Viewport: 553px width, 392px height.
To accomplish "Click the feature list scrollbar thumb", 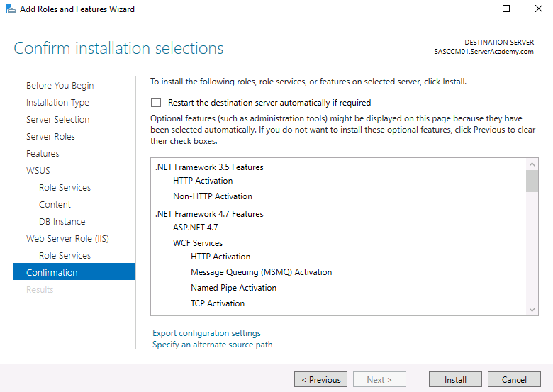I will pyautogui.click(x=532, y=181).
